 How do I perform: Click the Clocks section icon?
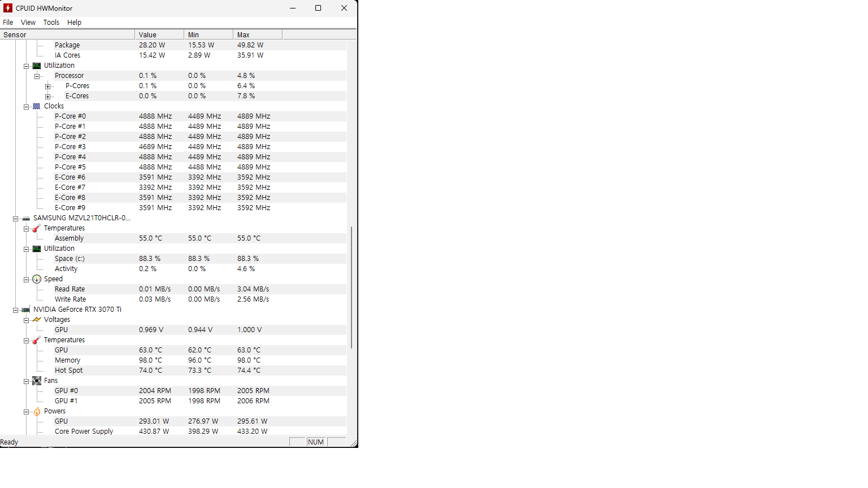click(x=37, y=106)
